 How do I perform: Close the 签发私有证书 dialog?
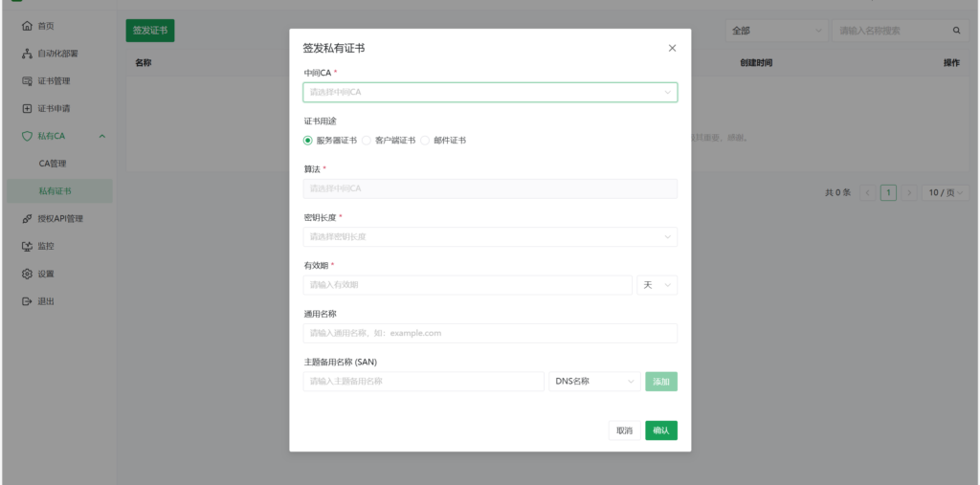pos(673,48)
